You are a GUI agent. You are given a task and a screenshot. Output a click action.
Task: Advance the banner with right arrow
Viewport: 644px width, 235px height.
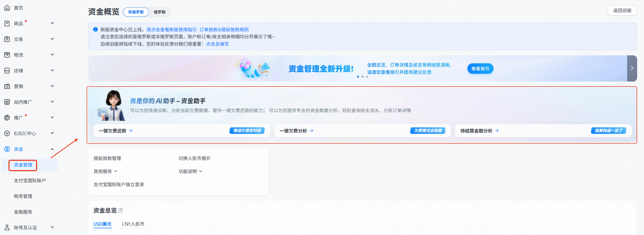tap(632, 68)
